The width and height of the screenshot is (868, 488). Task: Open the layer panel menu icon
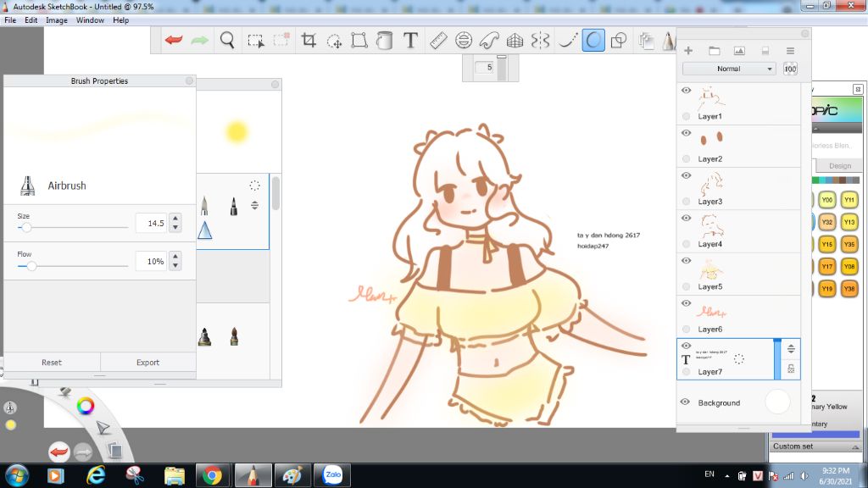tap(790, 50)
